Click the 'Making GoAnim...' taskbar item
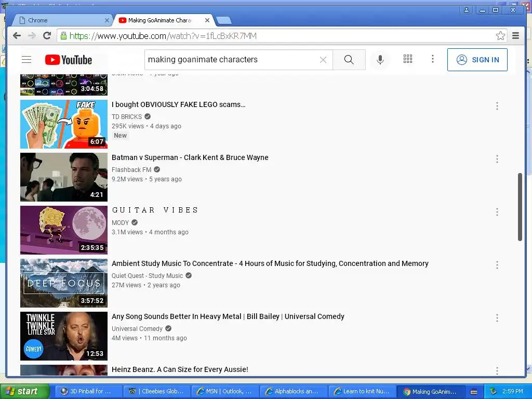 [431, 392]
